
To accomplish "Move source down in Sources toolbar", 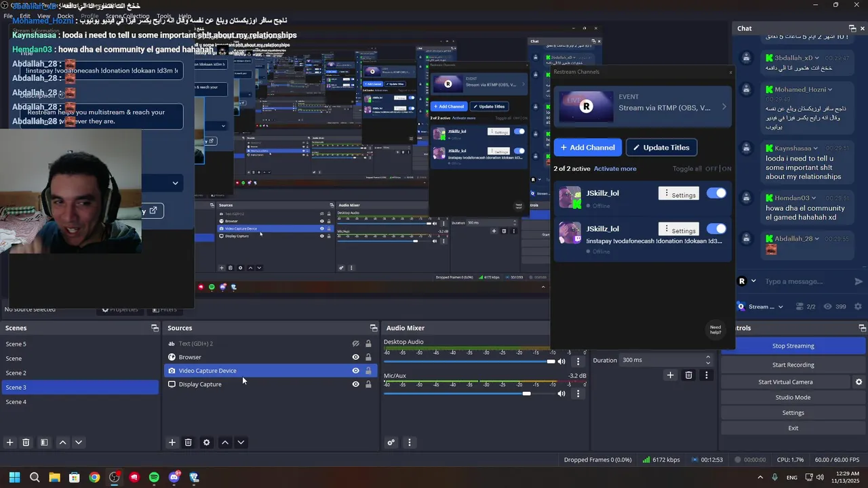I will click(x=241, y=443).
